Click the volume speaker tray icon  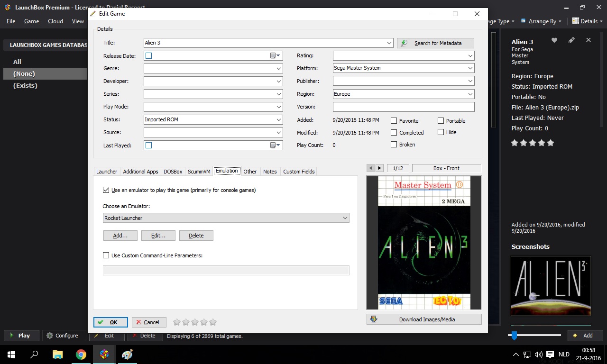(538, 355)
